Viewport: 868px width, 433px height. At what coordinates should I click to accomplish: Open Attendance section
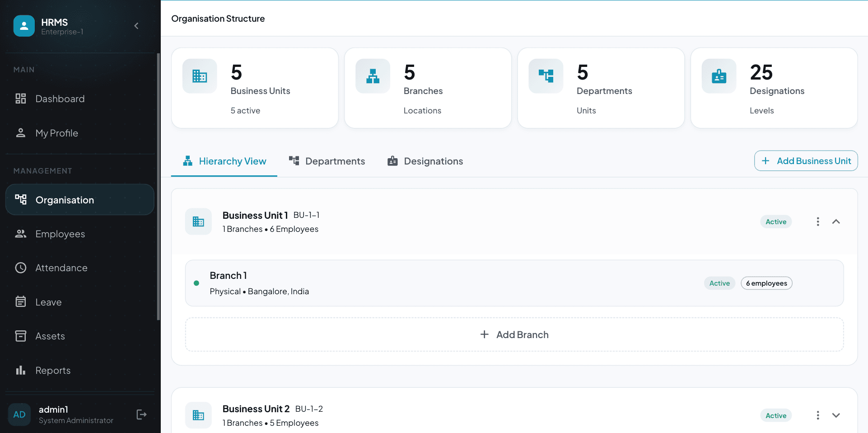pos(80,268)
